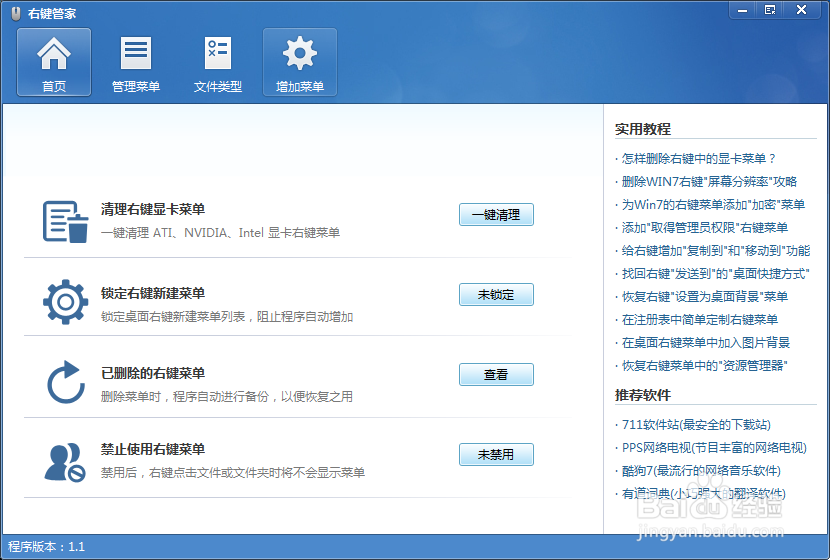830x560 pixels.
Task: Close the 右键管家 window
Action: click(801, 10)
